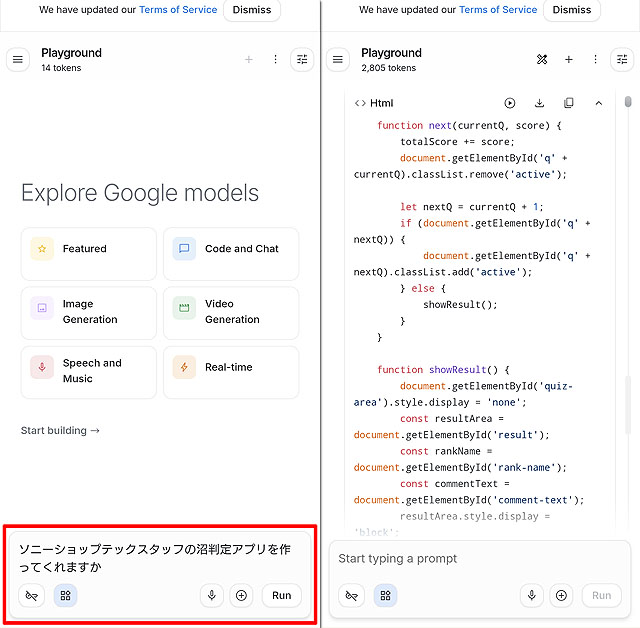640x628 pixels.
Task: Open three-dot more options in left header
Action: coord(275,60)
